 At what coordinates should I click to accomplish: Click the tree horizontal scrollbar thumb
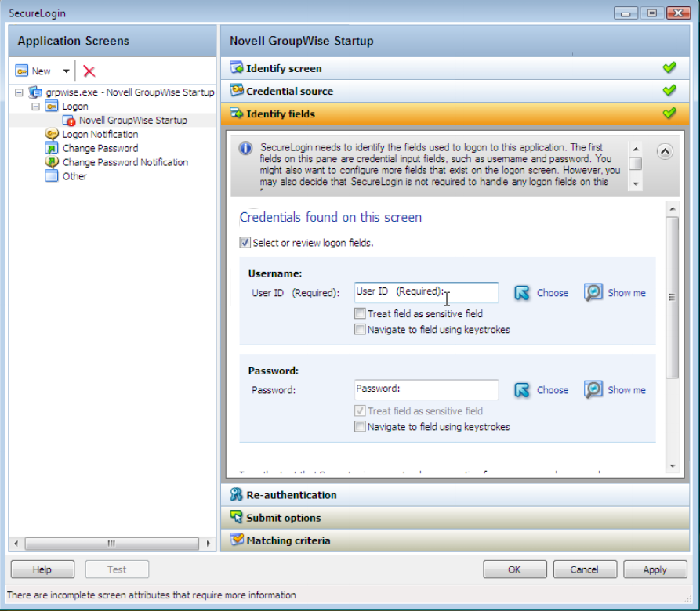click(x=111, y=543)
